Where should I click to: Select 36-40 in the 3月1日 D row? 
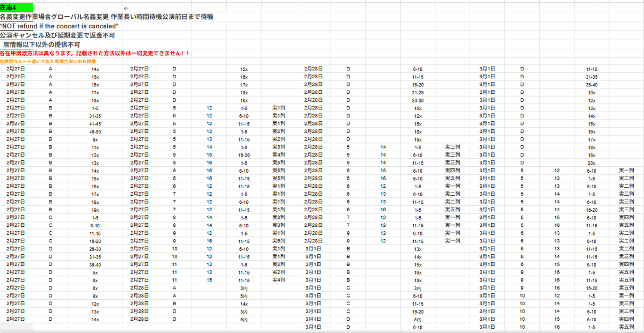(591, 85)
